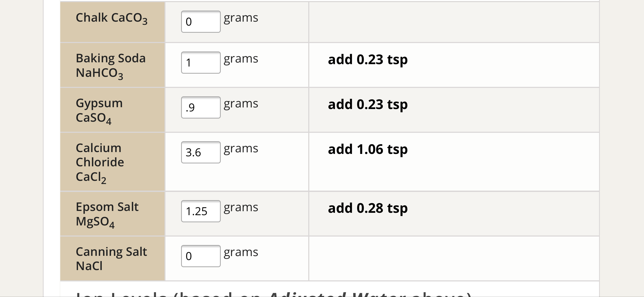Click the Baking Soda 'add 0.23 tsp' text
Screen dimensions: 644x297
pyautogui.click(x=368, y=60)
